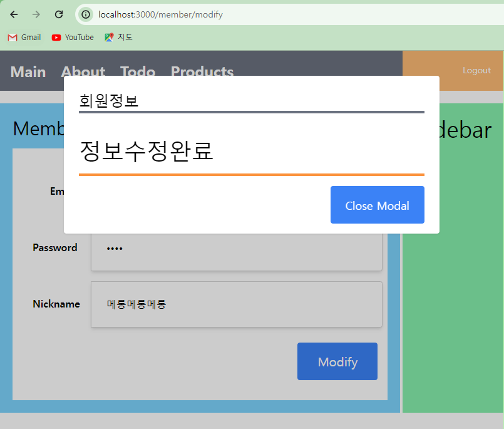Click the Password label
The width and height of the screenshot is (504, 429).
(55, 247)
